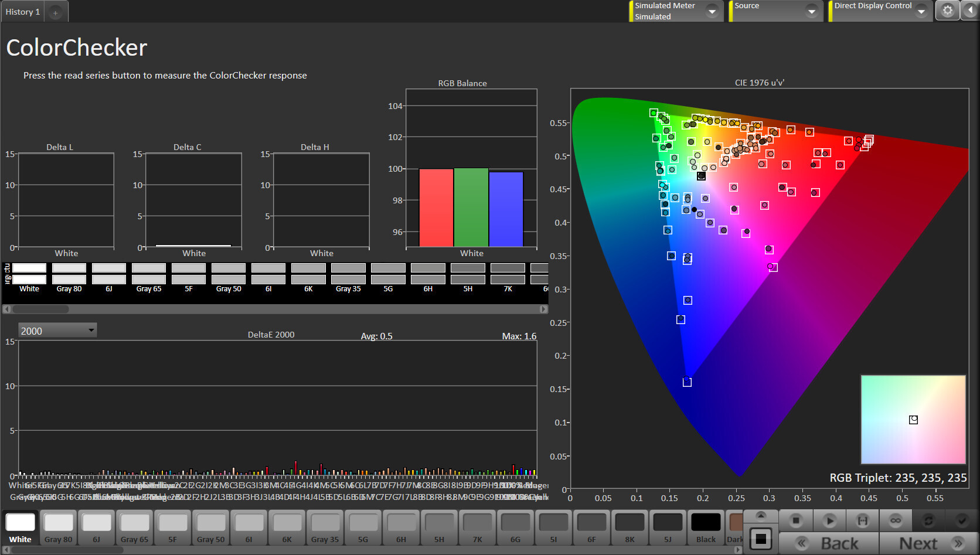
Task: Expand the Source dropdown
Action: click(x=811, y=11)
